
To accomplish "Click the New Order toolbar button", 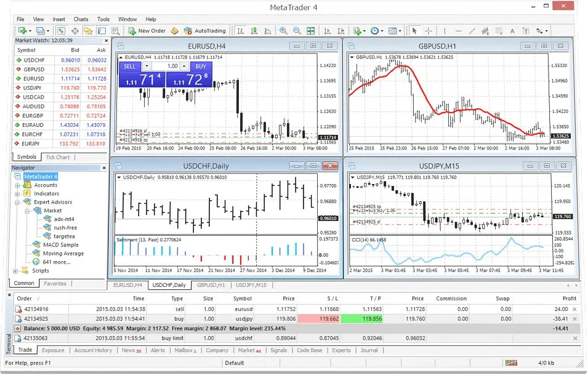I will 147,31.
